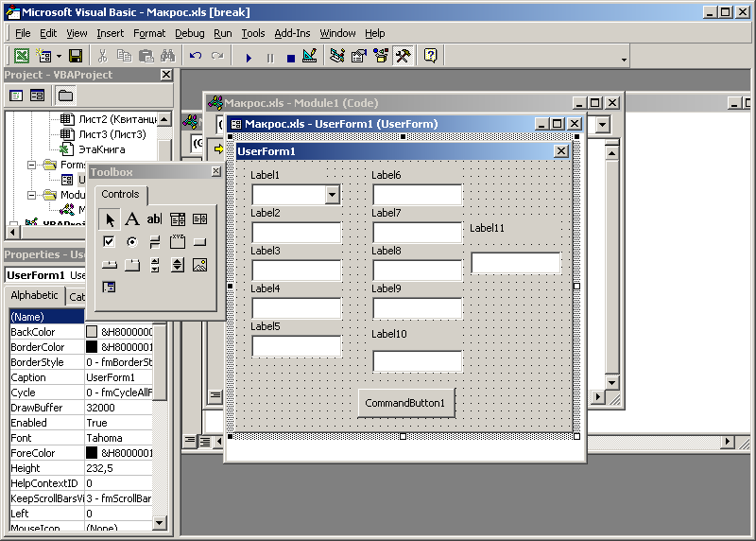This screenshot has height=541, width=756.
Task: Click the View Microsoft Excel toolbar icon
Action: [x=21, y=56]
